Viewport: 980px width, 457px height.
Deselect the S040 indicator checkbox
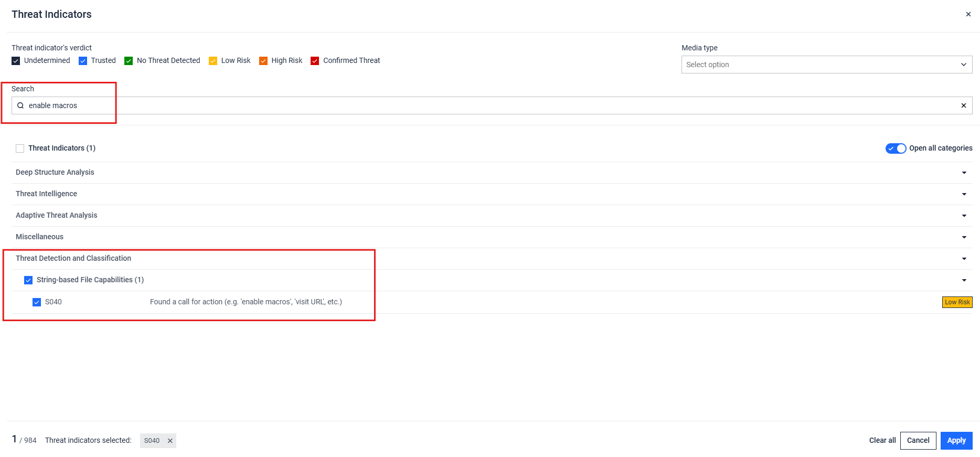pyautogui.click(x=37, y=302)
